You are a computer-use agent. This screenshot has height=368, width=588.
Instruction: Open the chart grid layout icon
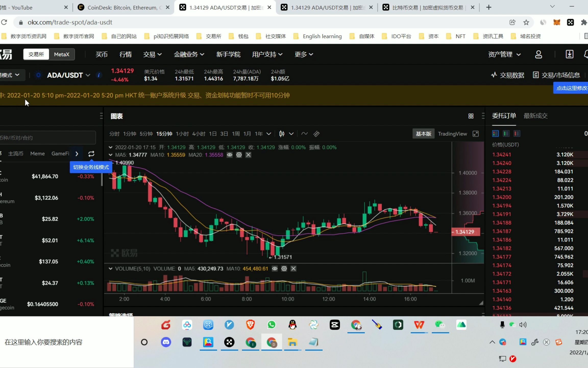471,116
